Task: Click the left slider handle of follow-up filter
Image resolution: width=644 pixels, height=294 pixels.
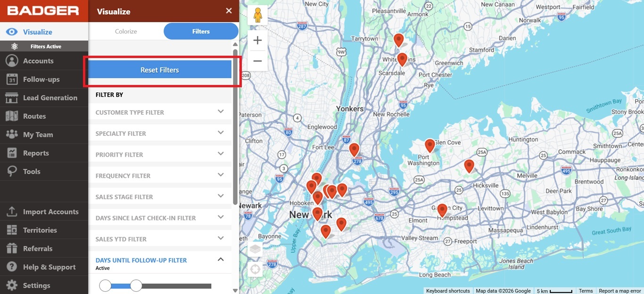Action: (105, 286)
